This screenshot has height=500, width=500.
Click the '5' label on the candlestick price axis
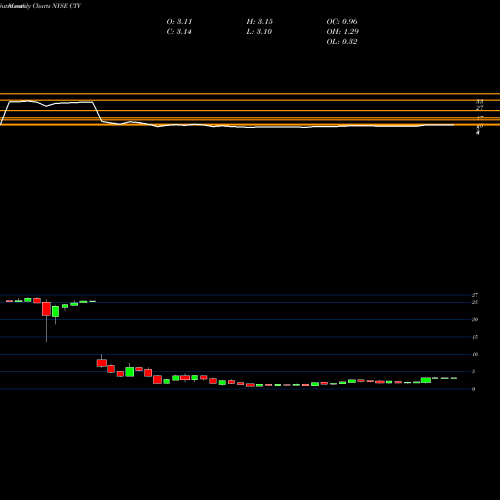click(473, 372)
